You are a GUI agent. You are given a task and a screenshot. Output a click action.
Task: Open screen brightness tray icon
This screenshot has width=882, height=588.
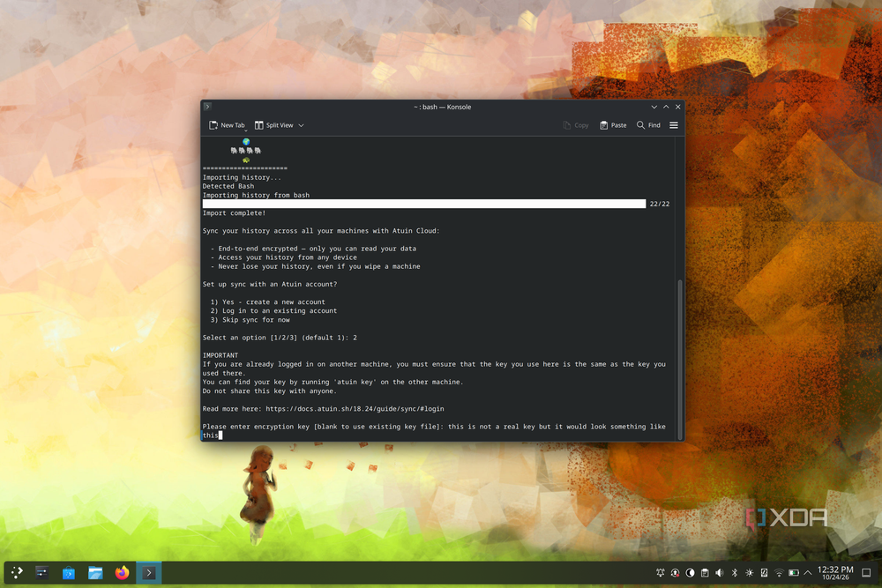(749, 573)
